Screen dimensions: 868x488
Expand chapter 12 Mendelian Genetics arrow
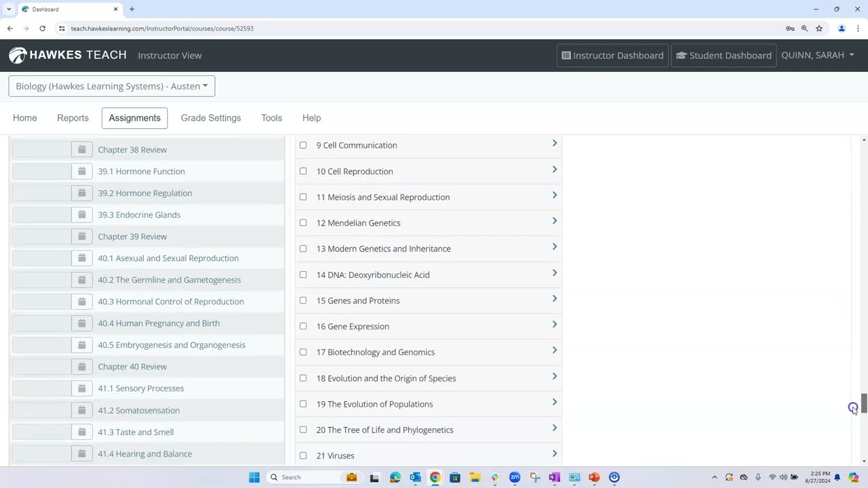554,220
